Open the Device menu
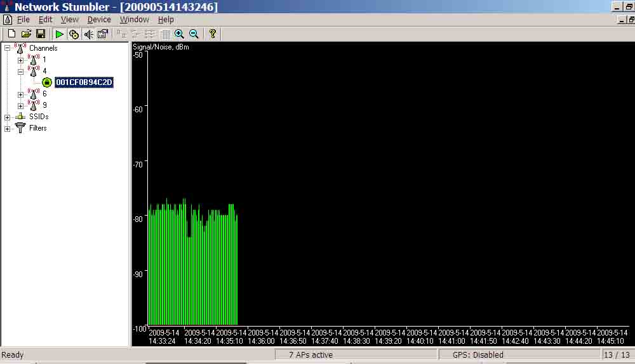This screenshot has width=635, height=364. (99, 20)
